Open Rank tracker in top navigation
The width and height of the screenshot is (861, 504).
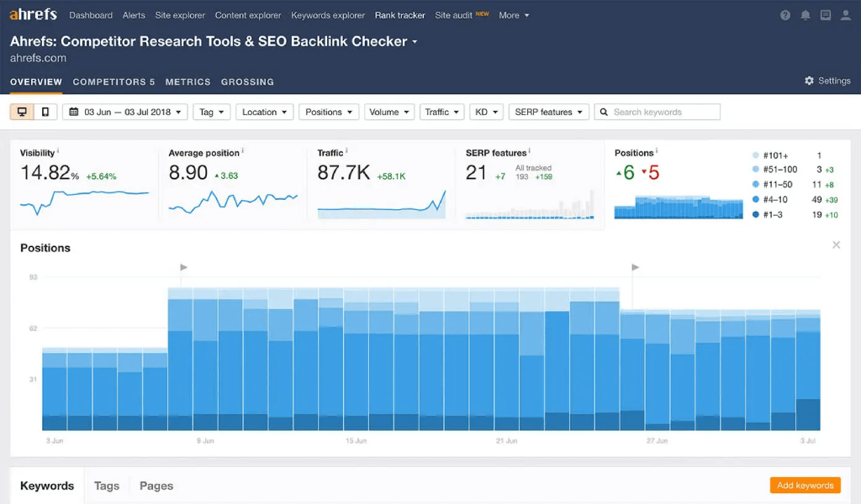[399, 15]
